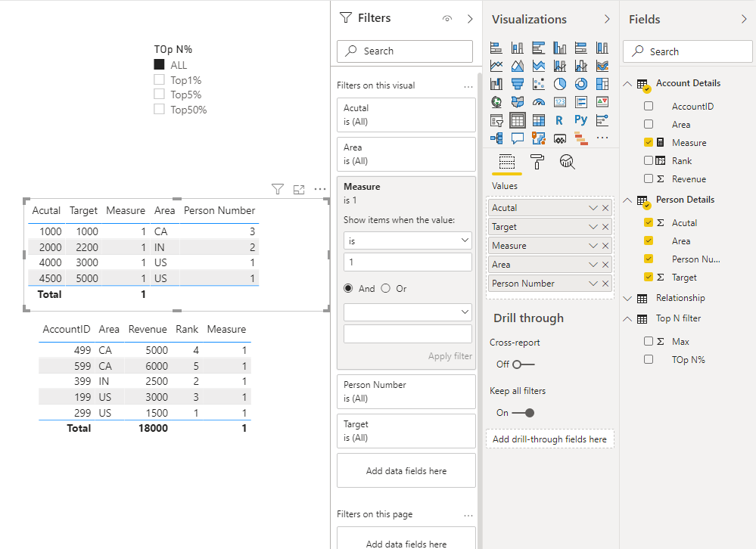Screen dimensions: 756x549
Task: Select the slicer visual
Action: coord(496,120)
